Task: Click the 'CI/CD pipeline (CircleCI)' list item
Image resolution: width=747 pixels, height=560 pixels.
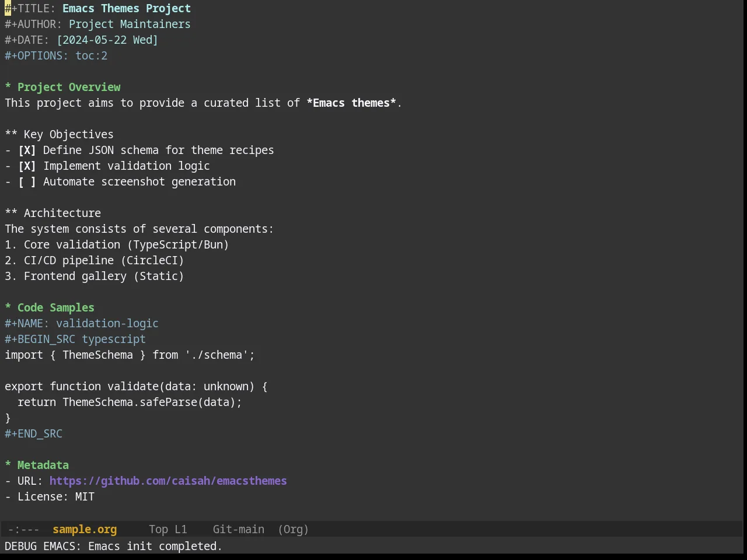Action: pos(95,260)
